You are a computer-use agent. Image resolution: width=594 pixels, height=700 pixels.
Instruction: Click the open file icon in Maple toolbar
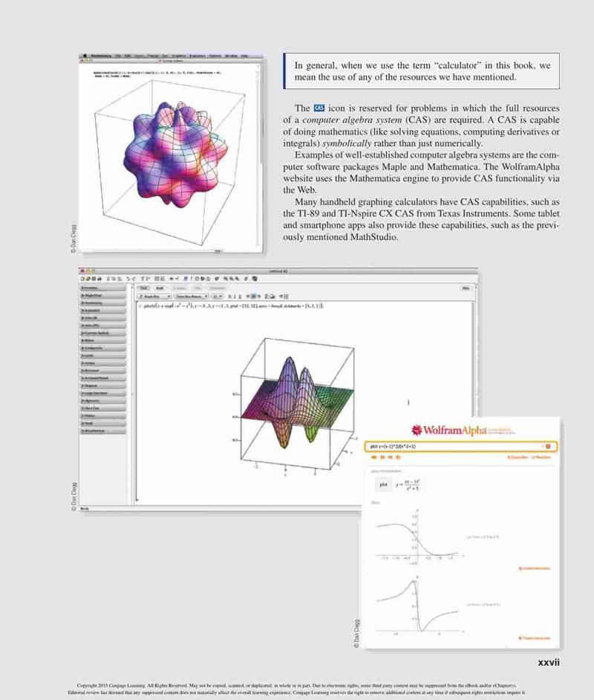tap(88, 279)
